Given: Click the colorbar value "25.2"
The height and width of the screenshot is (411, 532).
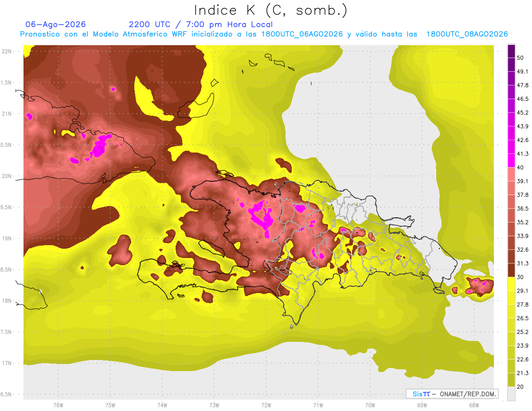Looking at the screenshot, I should point(523,332).
